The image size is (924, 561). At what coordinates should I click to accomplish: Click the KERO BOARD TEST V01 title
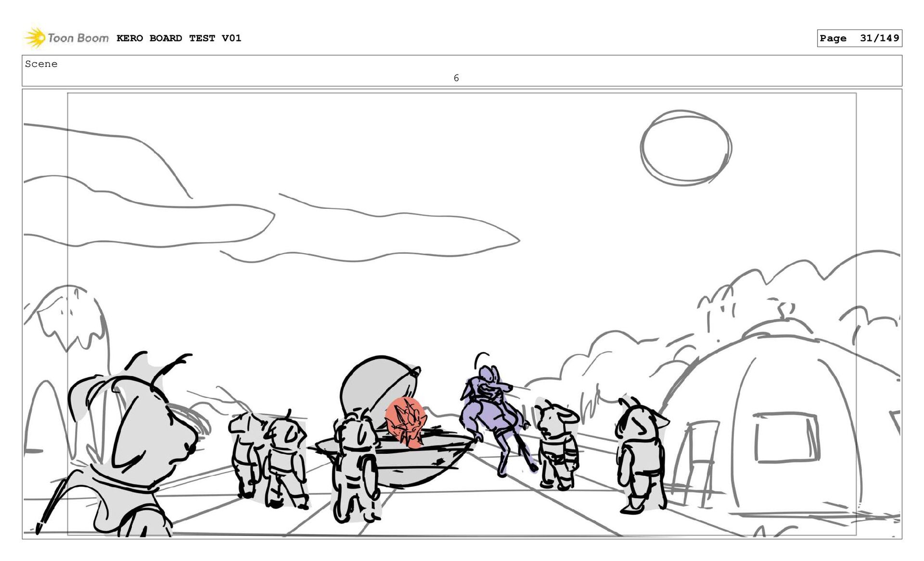coord(179,38)
